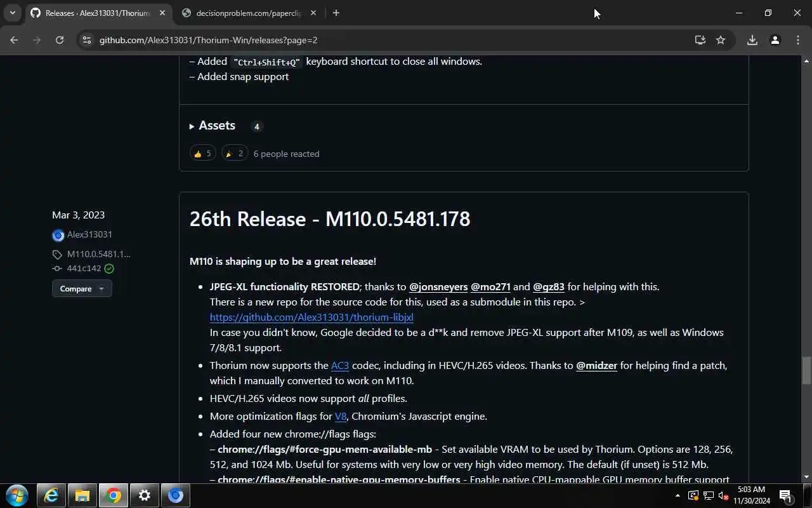Open the volume speaker tray icon

pos(723,495)
